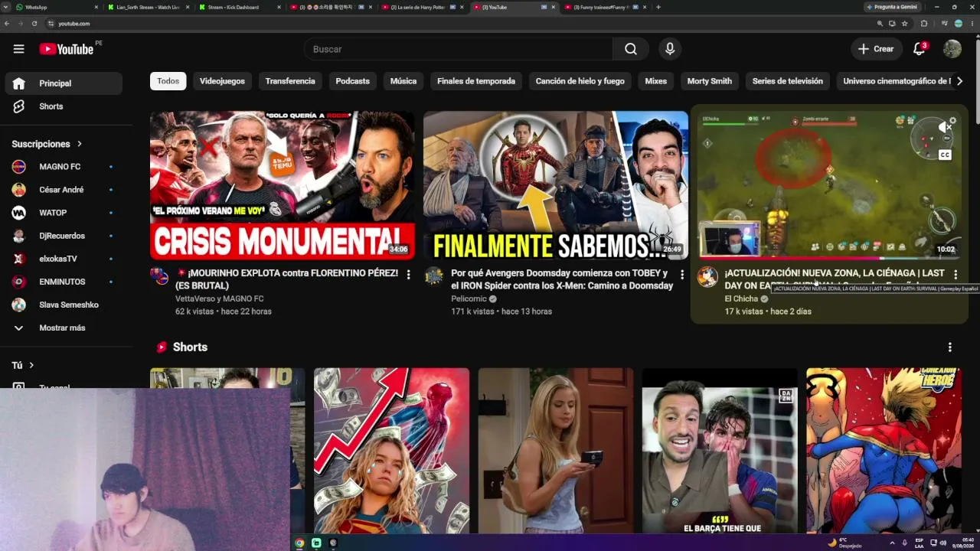Open the green app in the taskbar
Screen dimensions: 980x551
tap(316, 543)
